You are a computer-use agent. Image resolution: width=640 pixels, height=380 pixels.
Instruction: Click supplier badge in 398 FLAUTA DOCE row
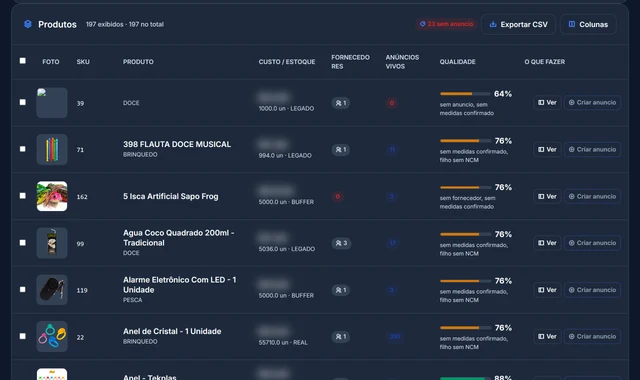pyautogui.click(x=341, y=150)
